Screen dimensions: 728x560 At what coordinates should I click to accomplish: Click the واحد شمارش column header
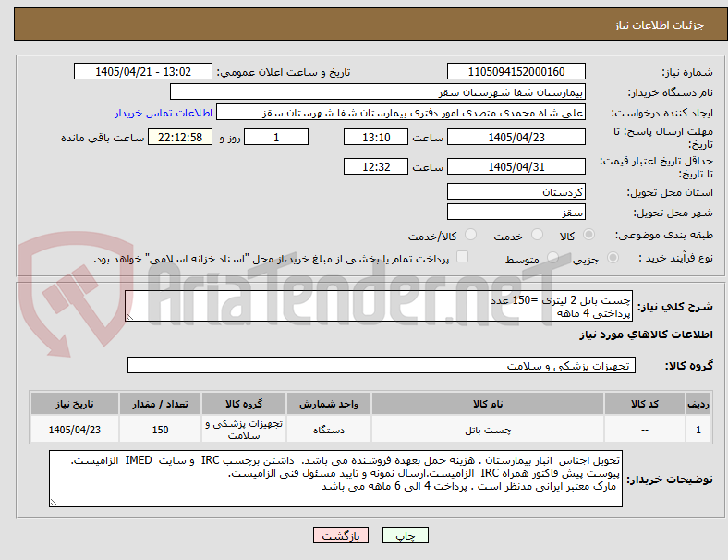(x=329, y=404)
